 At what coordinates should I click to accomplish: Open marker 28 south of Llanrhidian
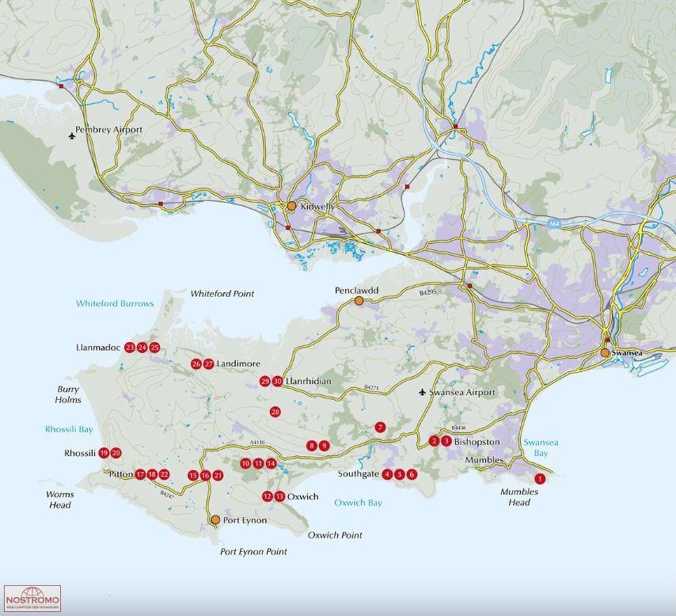(x=275, y=412)
